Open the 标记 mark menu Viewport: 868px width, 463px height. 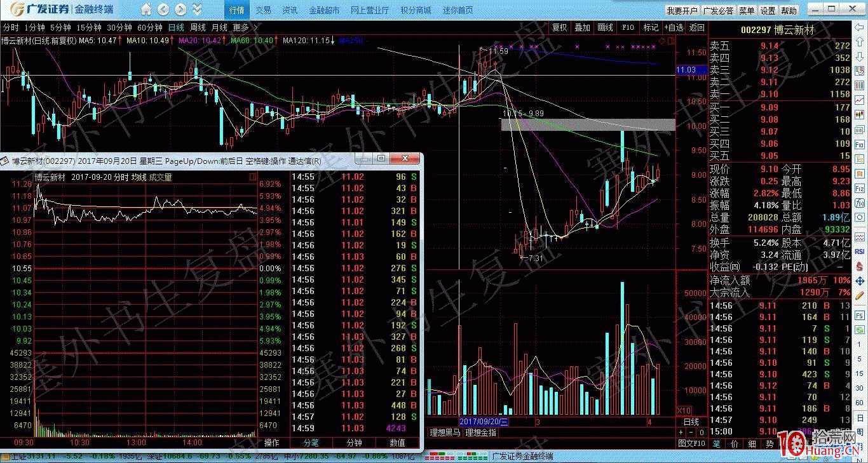click(651, 27)
